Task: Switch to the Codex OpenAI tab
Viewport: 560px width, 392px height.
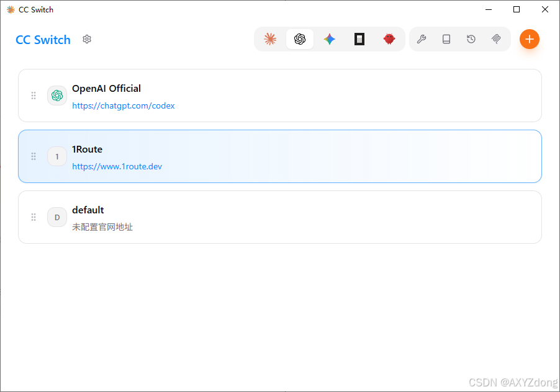Action: click(x=300, y=39)
